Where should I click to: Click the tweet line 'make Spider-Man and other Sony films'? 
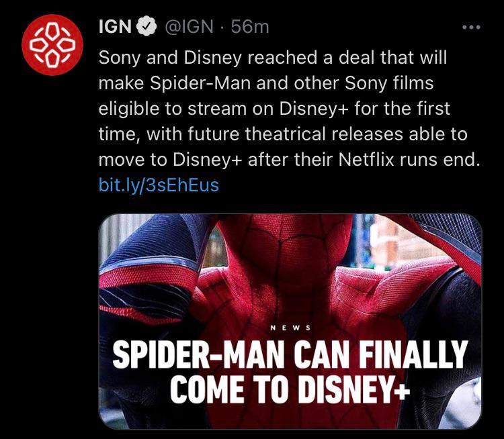coord(266,83)
